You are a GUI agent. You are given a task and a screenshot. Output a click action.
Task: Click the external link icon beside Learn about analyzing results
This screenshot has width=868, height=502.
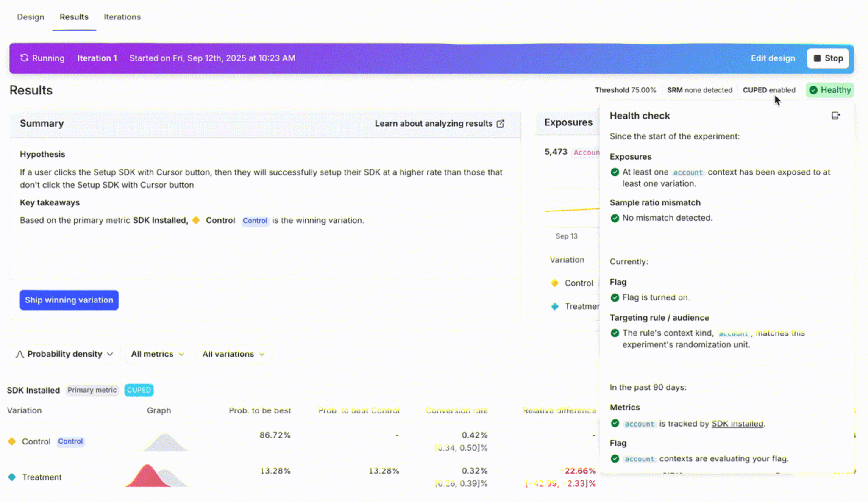pos(501,124)
